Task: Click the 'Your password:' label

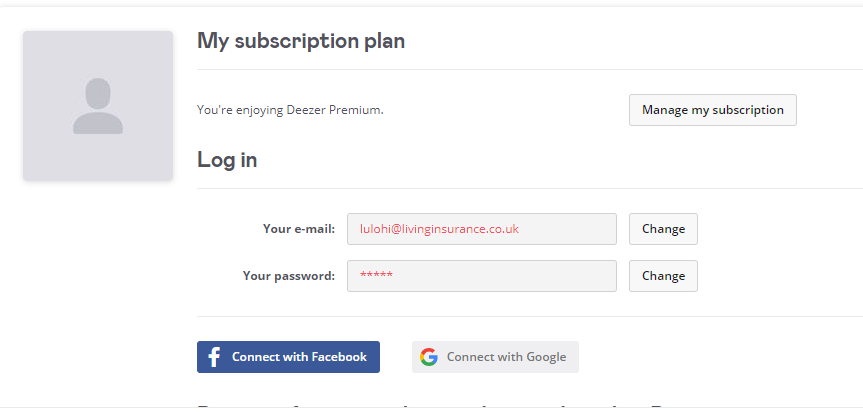Action: point(288,276)
